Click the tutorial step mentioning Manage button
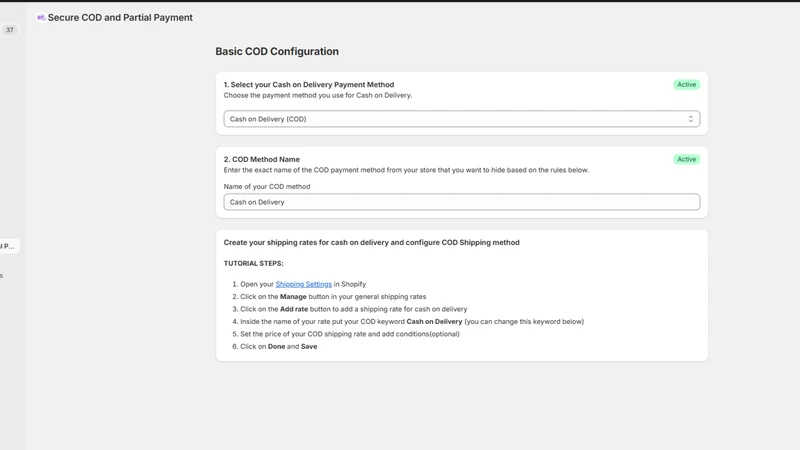Image resolution: width=800 pixels, height=450 pixels. click(x=333, y=296)
